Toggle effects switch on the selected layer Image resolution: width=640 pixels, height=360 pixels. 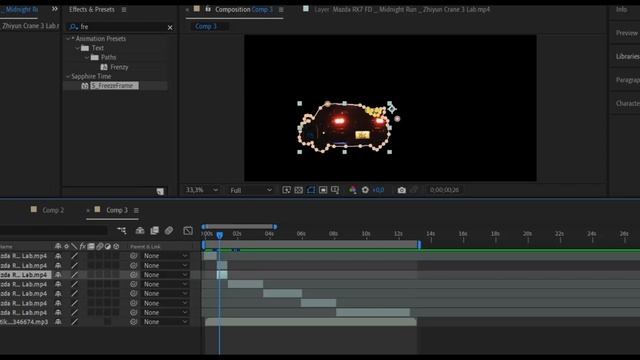pos(82,275)
